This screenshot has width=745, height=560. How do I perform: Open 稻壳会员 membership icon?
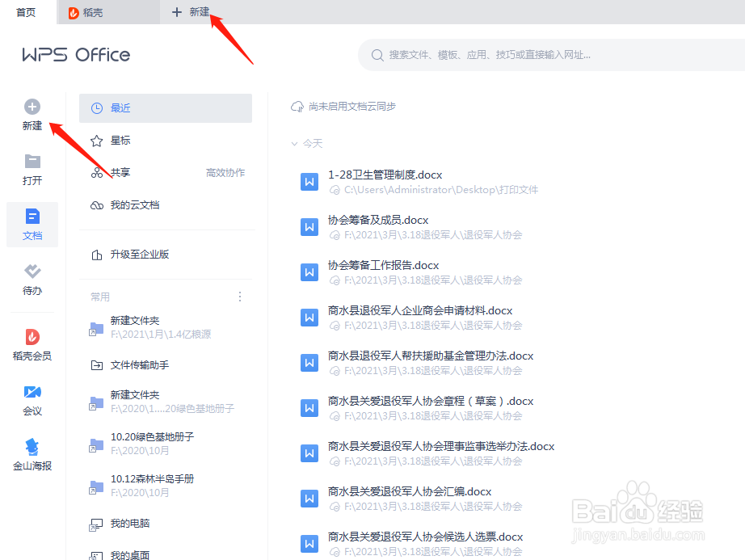click(32, 337)
